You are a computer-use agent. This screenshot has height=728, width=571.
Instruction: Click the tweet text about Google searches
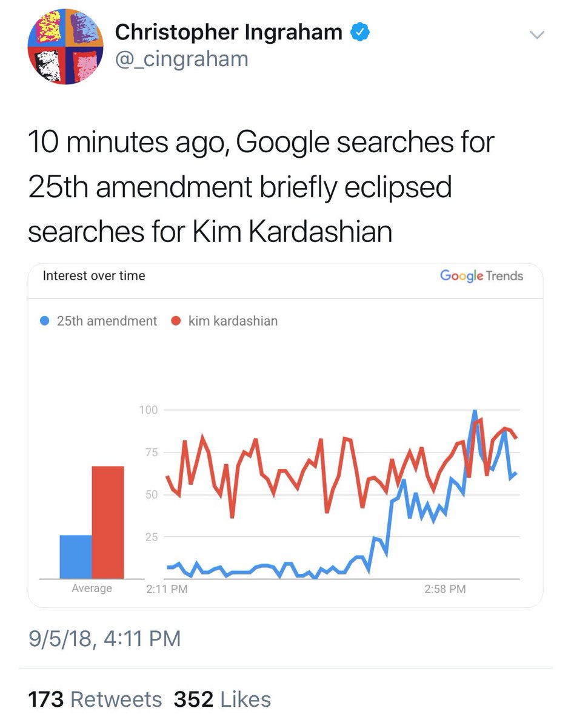click(261, 187)
